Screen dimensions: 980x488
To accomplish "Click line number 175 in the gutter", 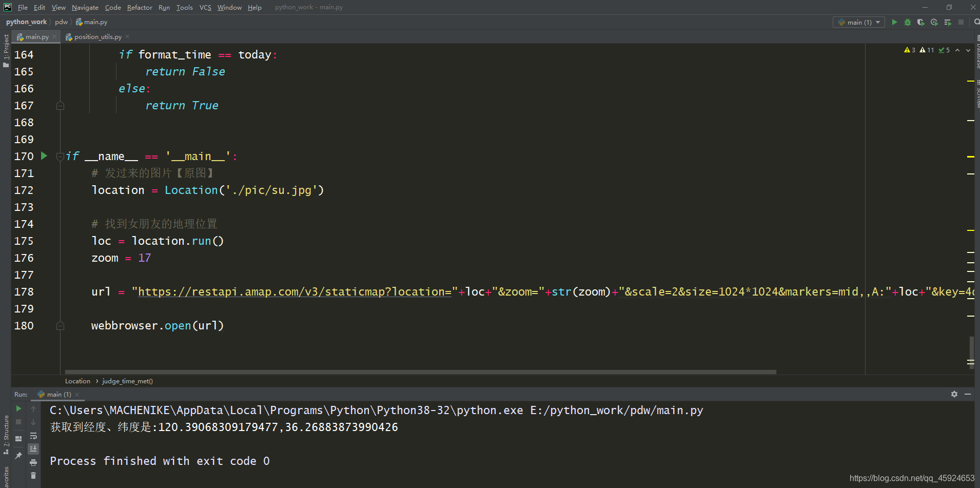I will [x=24, y=241].
